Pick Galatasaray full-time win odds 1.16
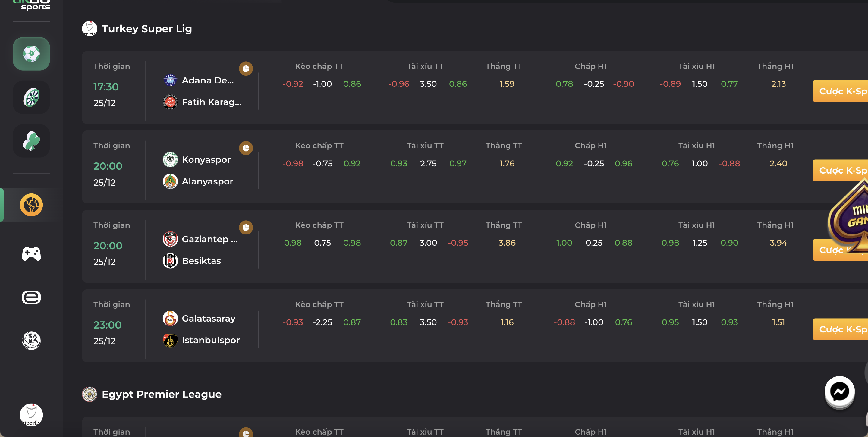The width and height of the screenshot is (868, 437). pos(507,322)
